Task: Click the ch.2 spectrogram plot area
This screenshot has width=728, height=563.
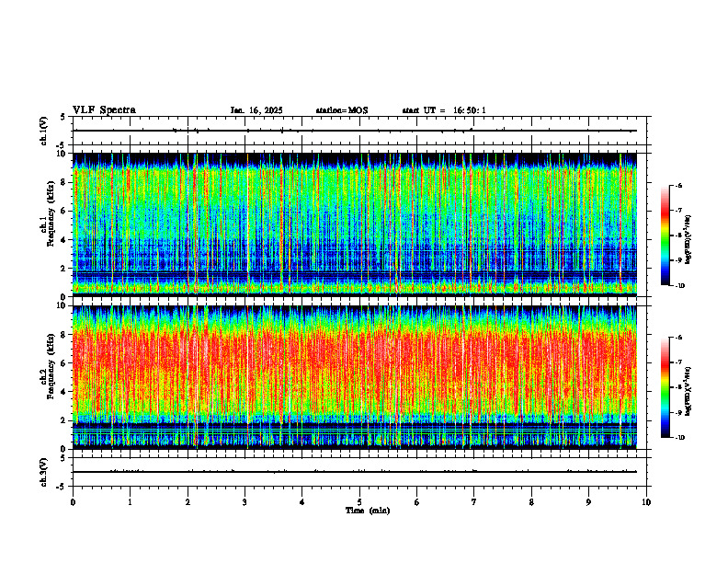Action: [355, 377]
